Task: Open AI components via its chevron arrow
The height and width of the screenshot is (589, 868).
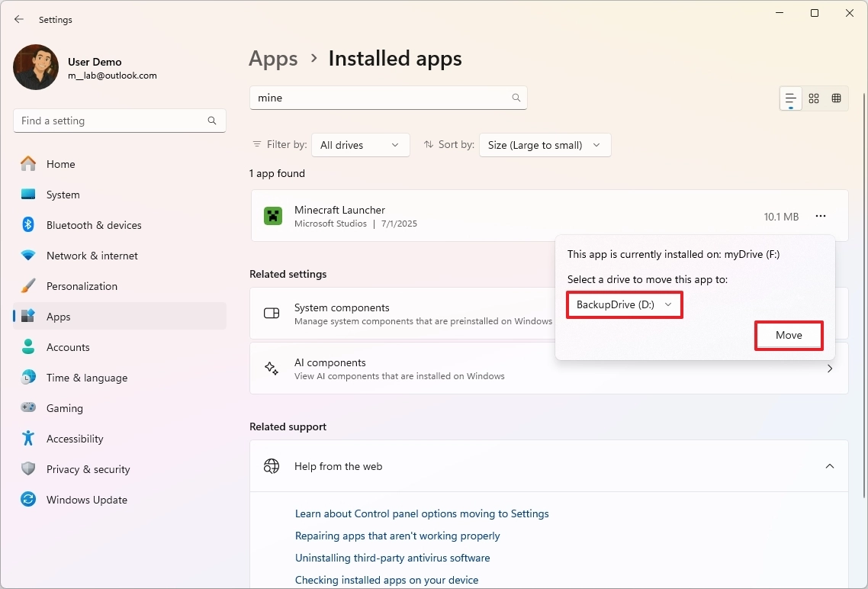Action: (829, 369)
